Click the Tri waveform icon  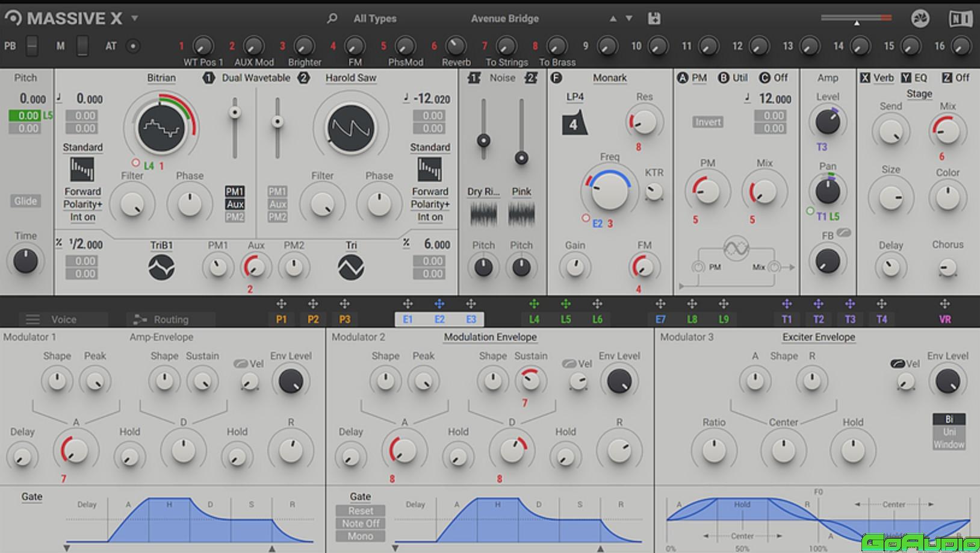click(x=351, y=267)
